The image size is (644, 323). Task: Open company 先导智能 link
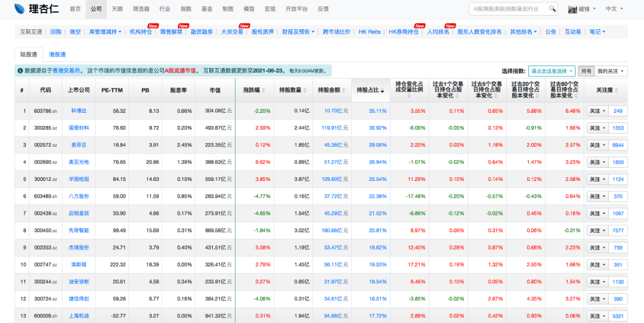79,230
